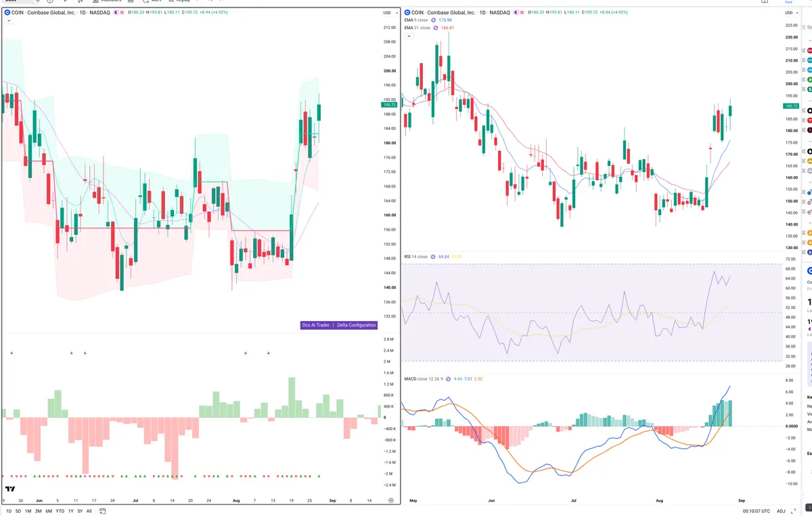
Task: Expand the indicator legend in left chart
Action: coord(9,21)
